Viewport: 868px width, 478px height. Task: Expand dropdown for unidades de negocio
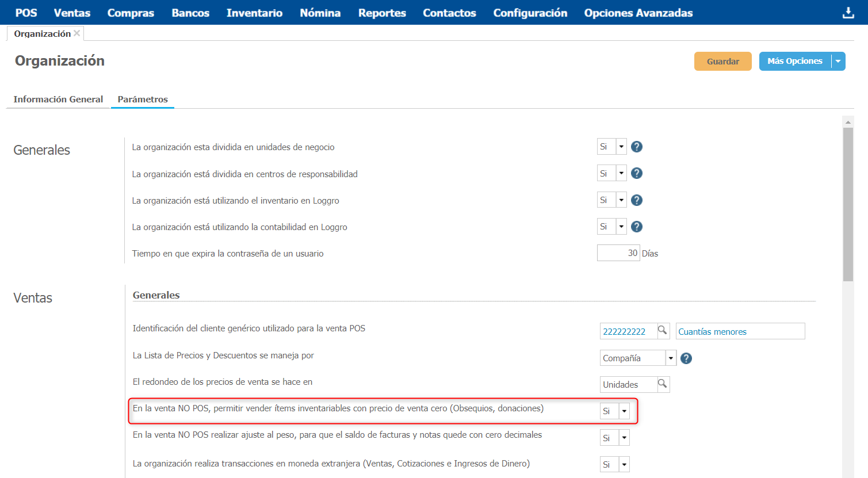point(621,147)
